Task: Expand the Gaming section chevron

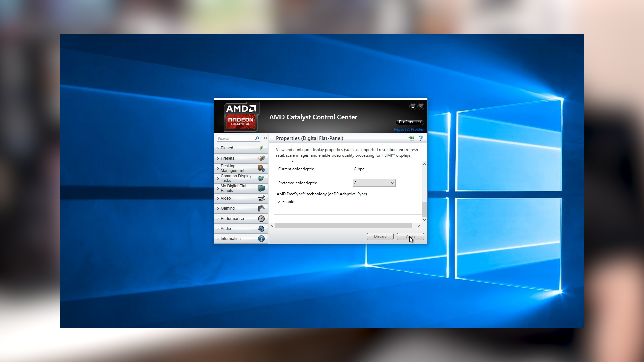Action: pos(218,208)
